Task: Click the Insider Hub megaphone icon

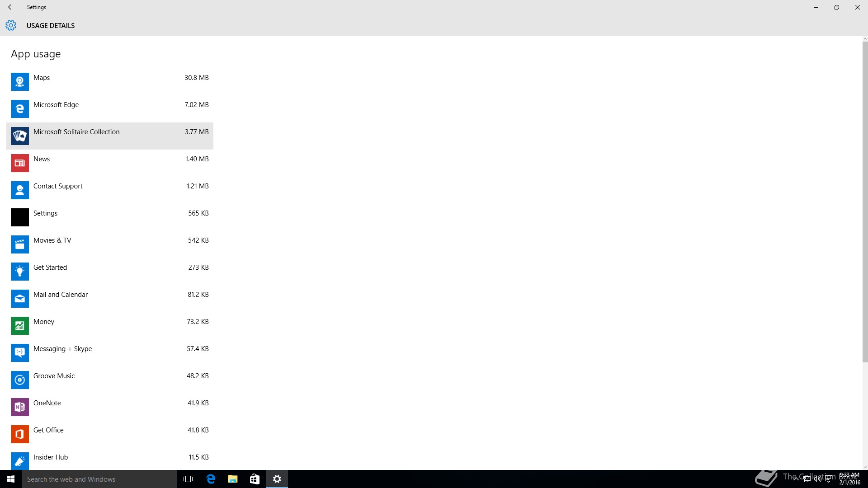Action: tap(20, 461)
